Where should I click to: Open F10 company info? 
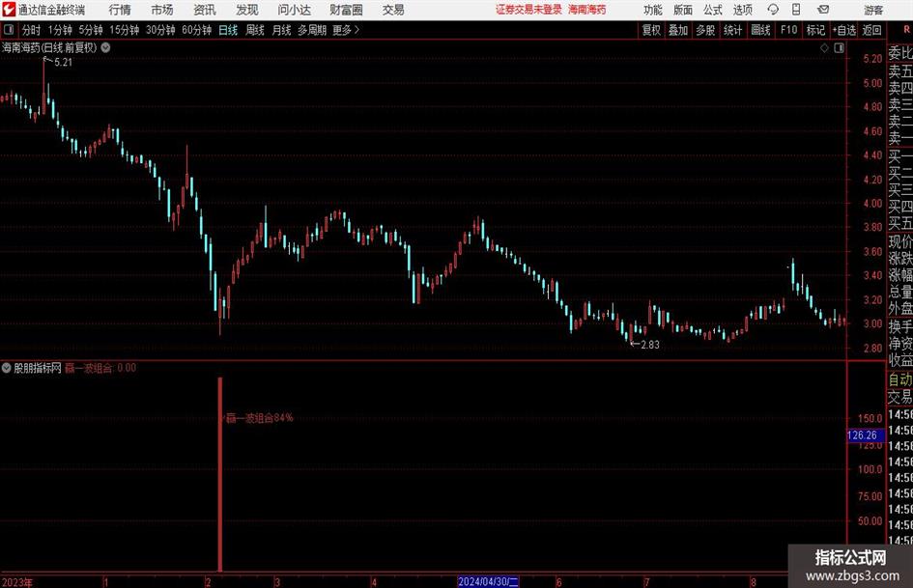click(x=789, y=30)
